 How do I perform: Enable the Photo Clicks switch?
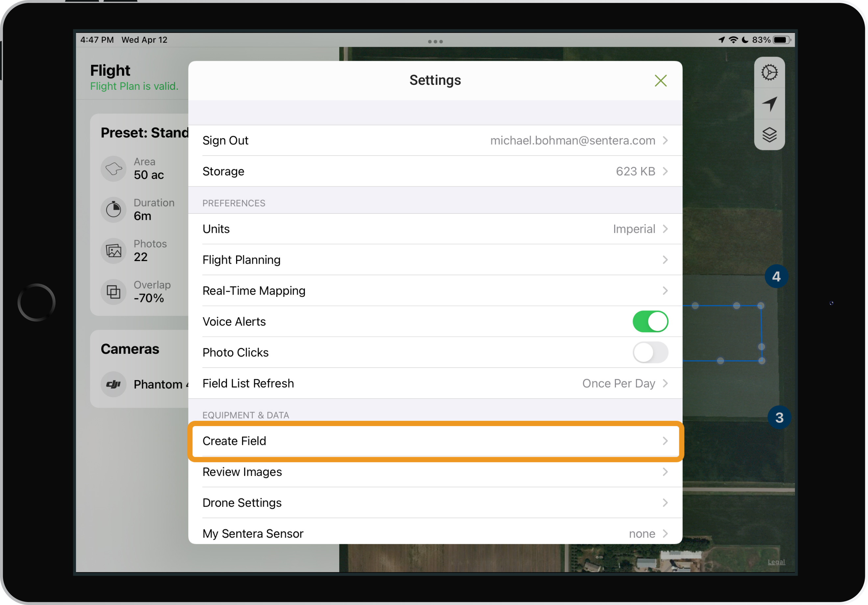(650, 352)
